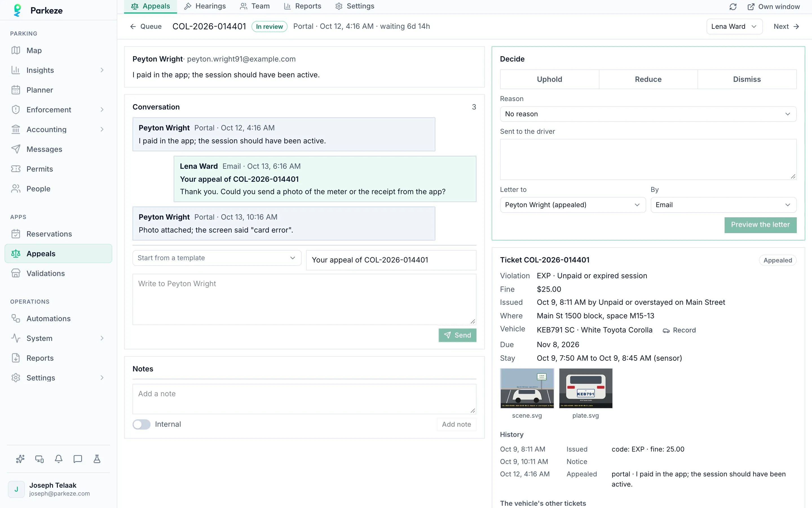The height and width of the screenshot is (508, 812).
Task: Click the Sent to the driver text area
Action: pos(648,159)
